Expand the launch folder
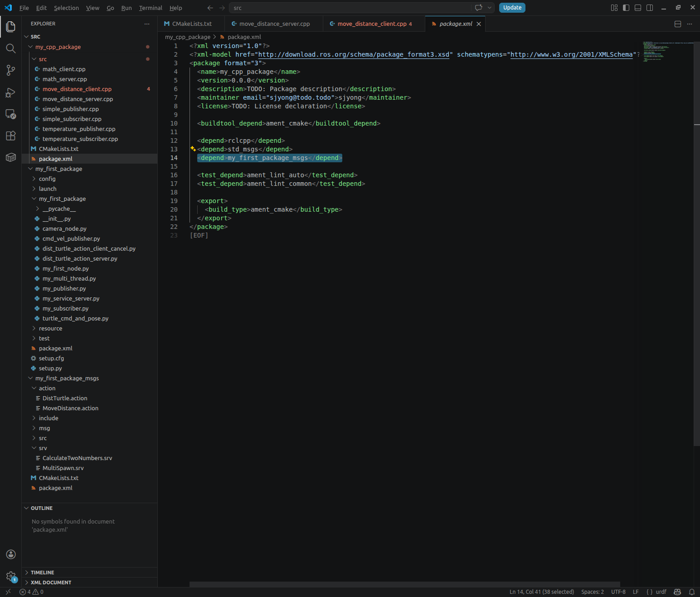 click(x=34, y=189)
